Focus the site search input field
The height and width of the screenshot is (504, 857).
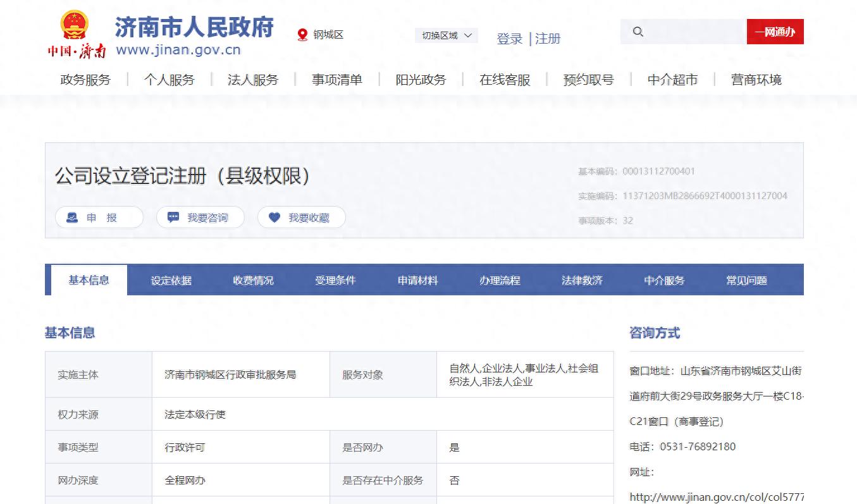683,32
